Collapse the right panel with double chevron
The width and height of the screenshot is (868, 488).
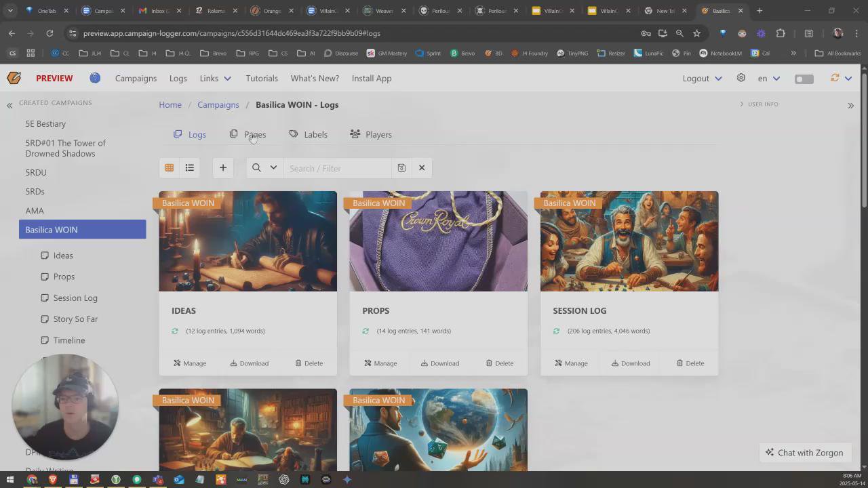pyautogui.click(x=850, y=105)
